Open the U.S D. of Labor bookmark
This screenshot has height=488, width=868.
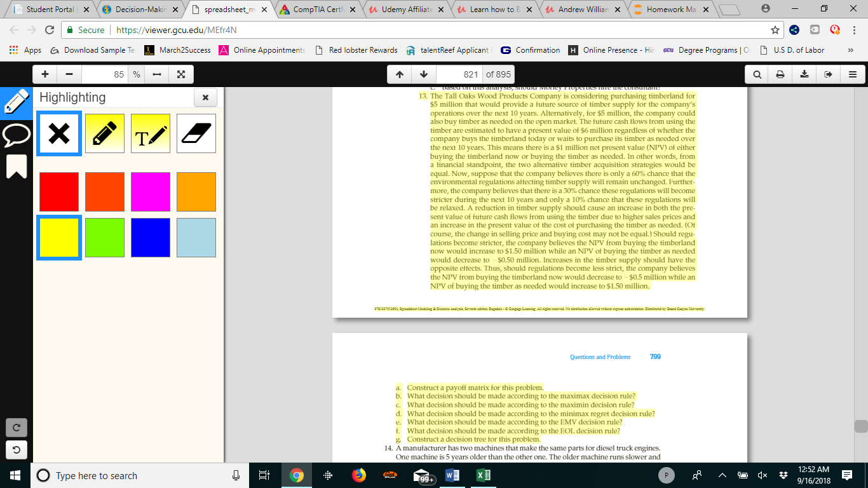point(792,50)
